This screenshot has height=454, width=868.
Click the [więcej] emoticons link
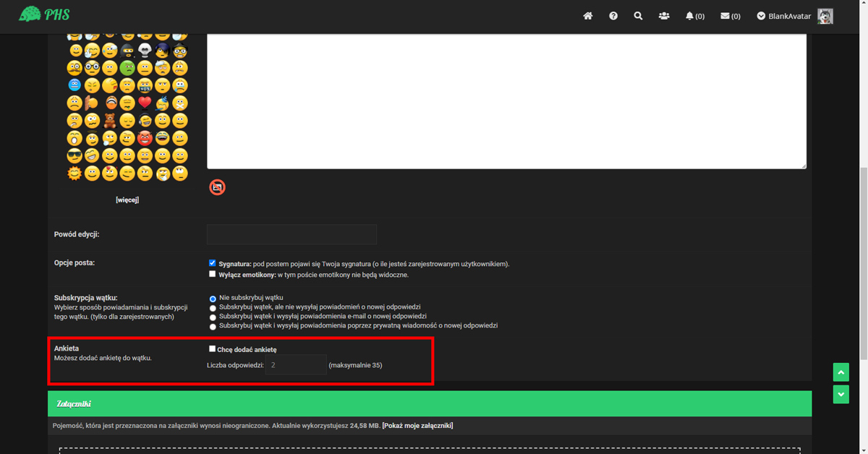(127, 200)
